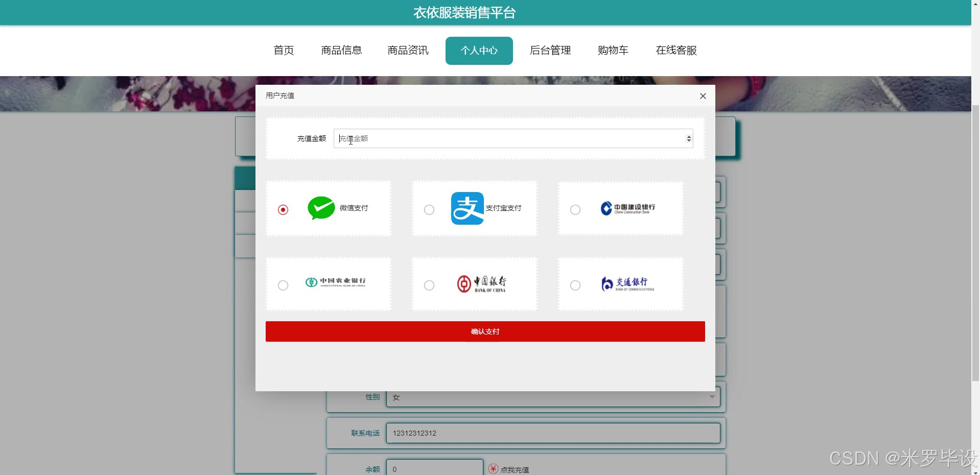Switch to the 购物车 tab

612,50
